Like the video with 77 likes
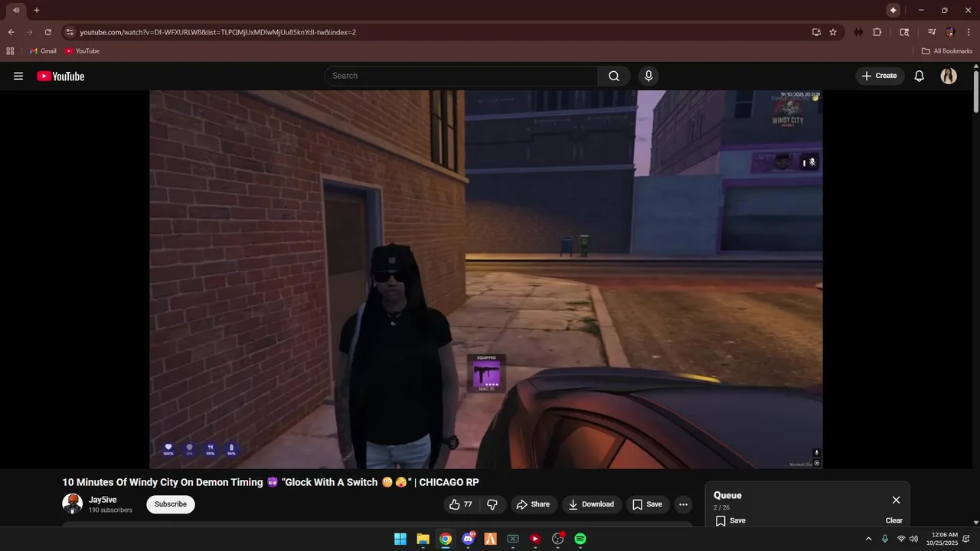980x551 pixels. (462, 504)
